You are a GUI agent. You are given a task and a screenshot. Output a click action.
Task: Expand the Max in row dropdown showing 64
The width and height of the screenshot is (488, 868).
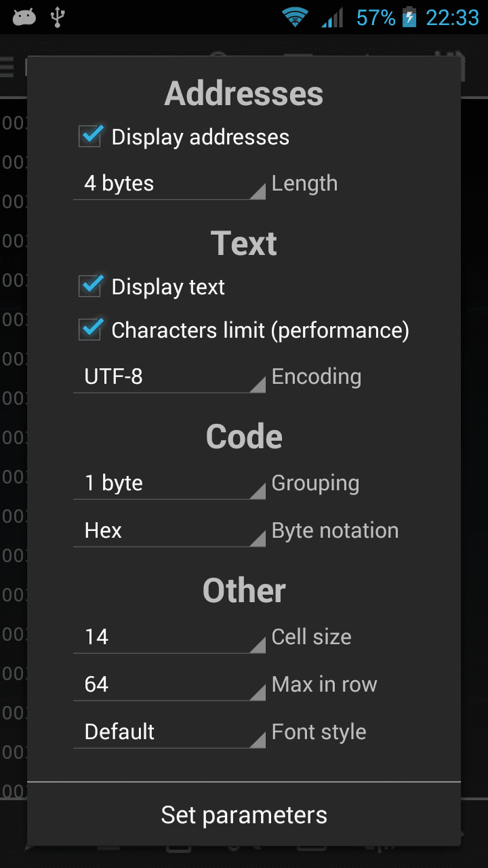tap(169, 685)
